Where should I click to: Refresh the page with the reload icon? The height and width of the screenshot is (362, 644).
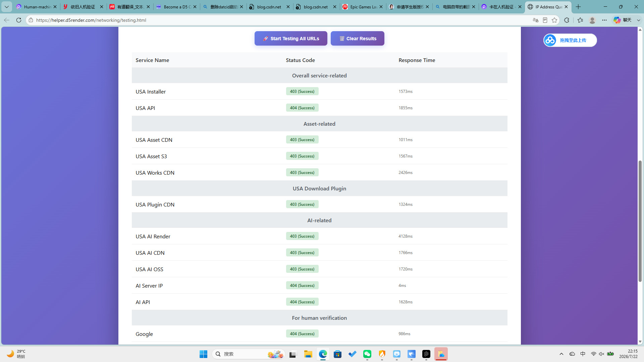pos(19,20)
